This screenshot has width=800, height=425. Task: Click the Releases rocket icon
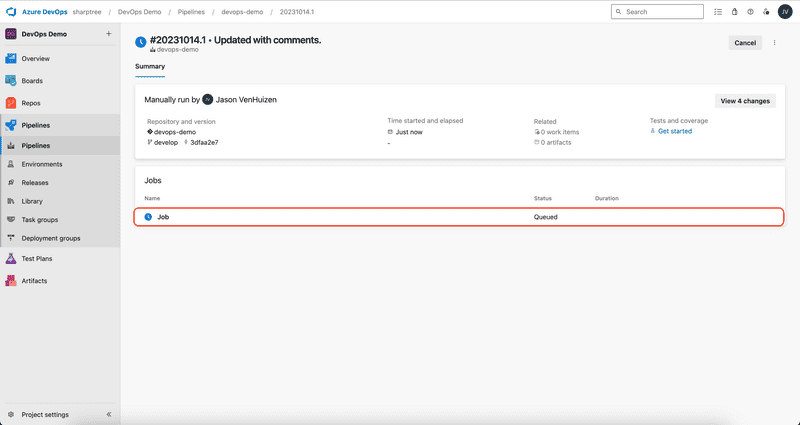coord(11,183)
